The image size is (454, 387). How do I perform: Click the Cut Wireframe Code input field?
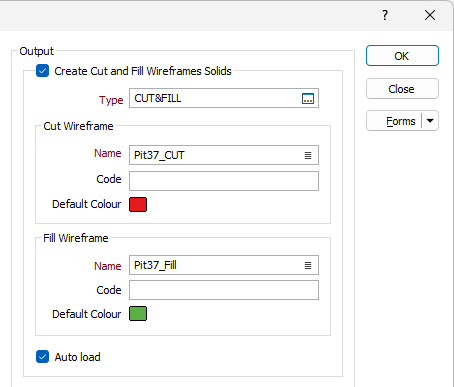coord(224,181)
